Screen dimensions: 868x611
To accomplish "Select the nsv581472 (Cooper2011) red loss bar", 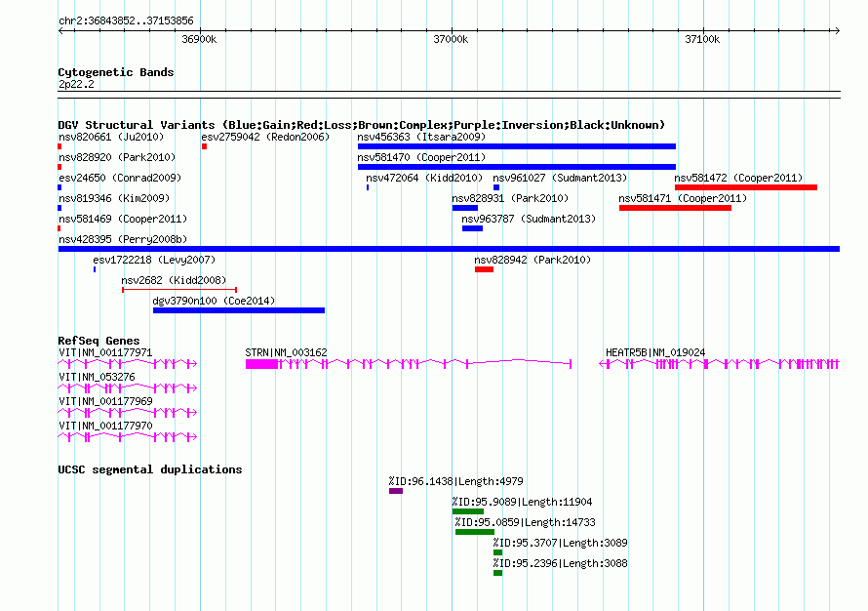I will [746, 187].
